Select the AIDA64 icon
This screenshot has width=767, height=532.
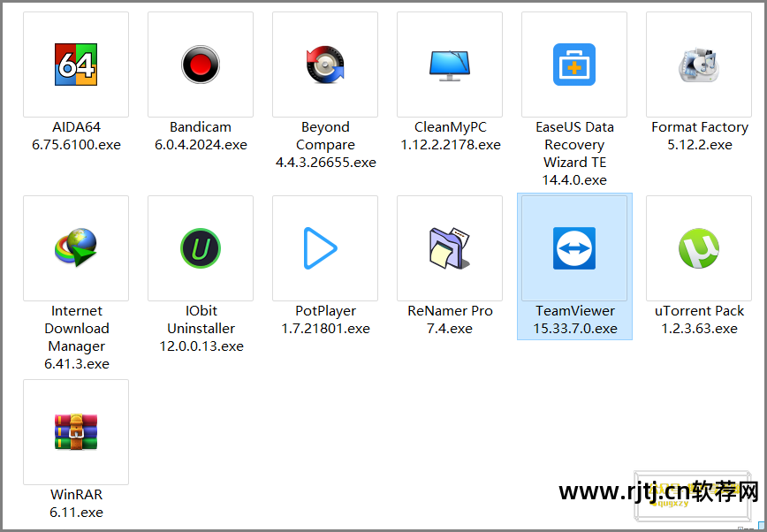[76, 65]
